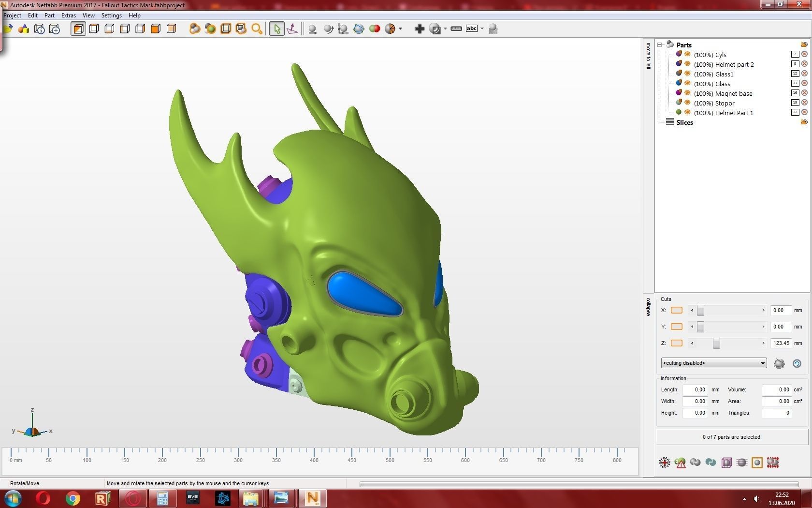Viewport: 812px width, 508px height.
Task: Click the 'move to left' panel button
Action: click(648, 56)
